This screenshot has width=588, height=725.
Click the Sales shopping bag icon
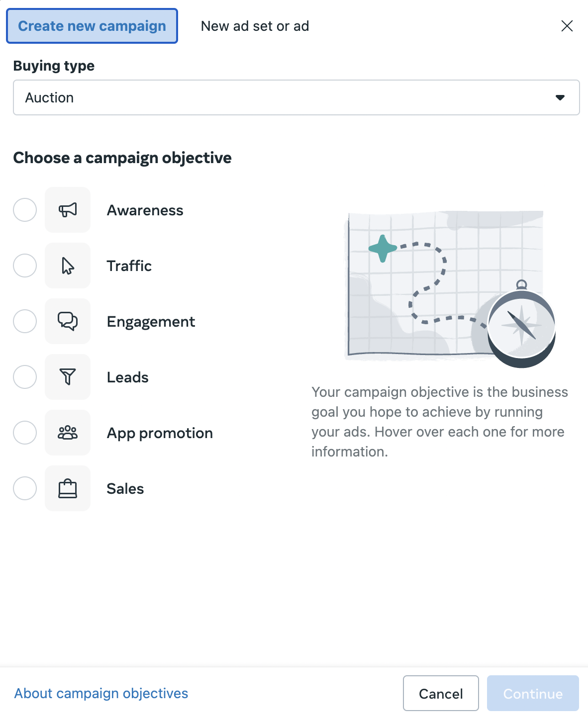[68, 488]
